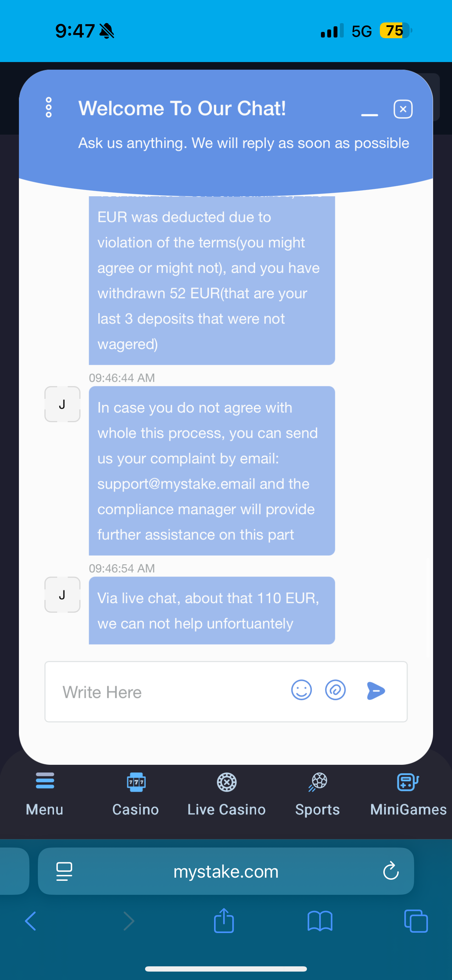Select the MiniGames tab
This screenshot has height=980, width=452.
[408, 794]
